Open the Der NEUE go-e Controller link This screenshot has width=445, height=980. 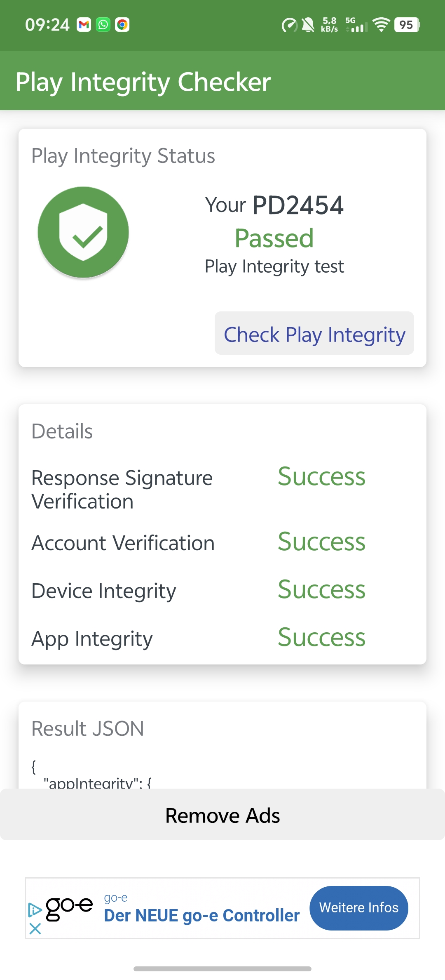coord(201,915)
